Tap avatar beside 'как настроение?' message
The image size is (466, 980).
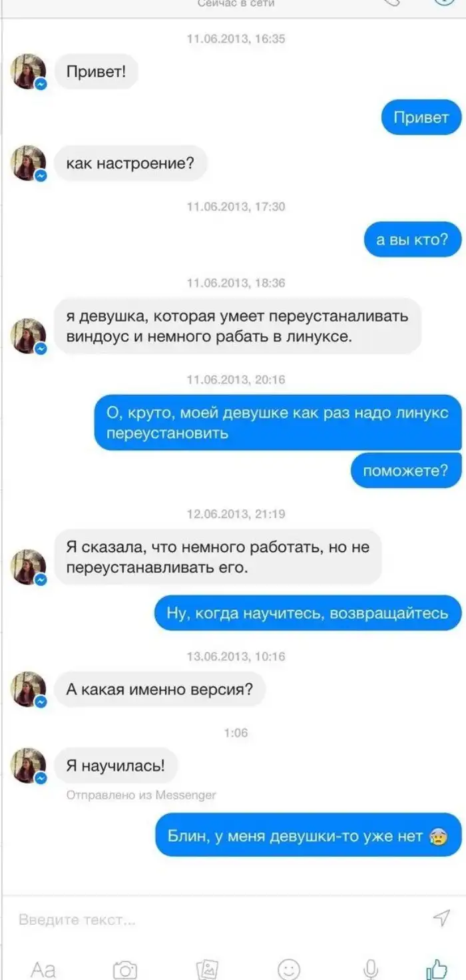tap(29, 163)
